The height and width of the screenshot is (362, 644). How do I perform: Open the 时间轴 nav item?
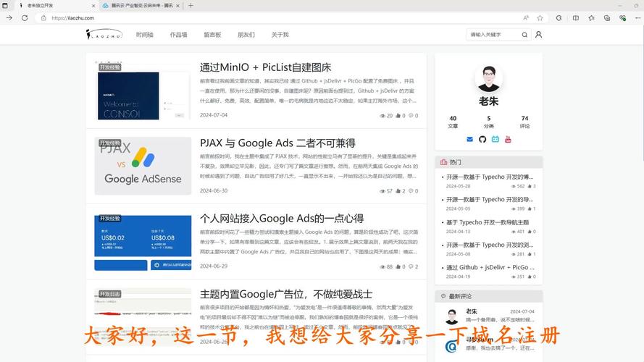tap(145, 35)
